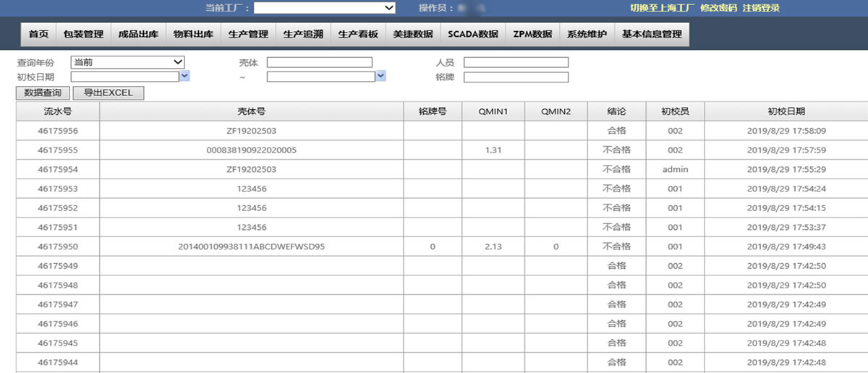Go to the SCADA数据 menu
868x373 pixels.
472,34
